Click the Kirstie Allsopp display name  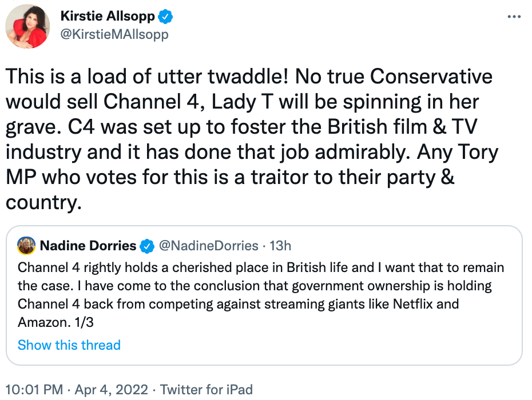(107, 17)
